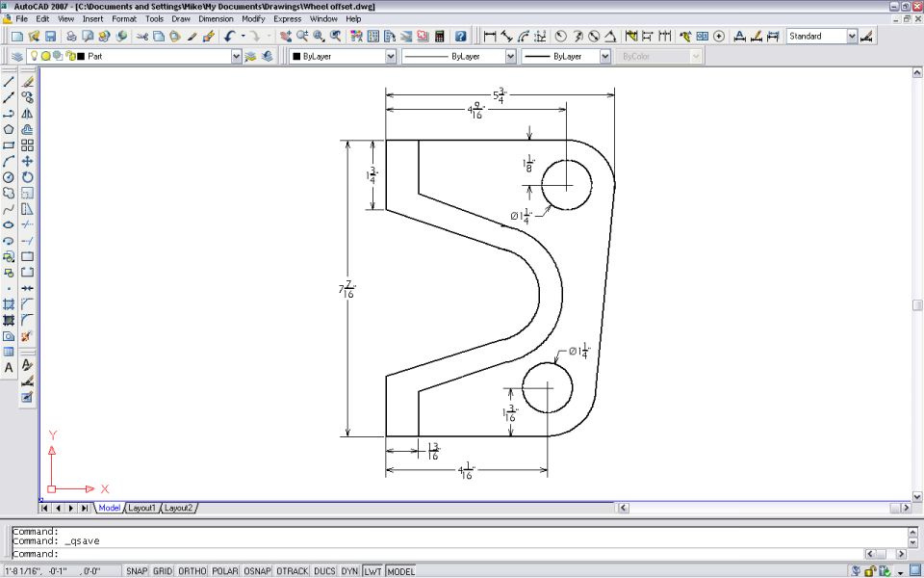Select the Copy object tool

tap(27, 97)
